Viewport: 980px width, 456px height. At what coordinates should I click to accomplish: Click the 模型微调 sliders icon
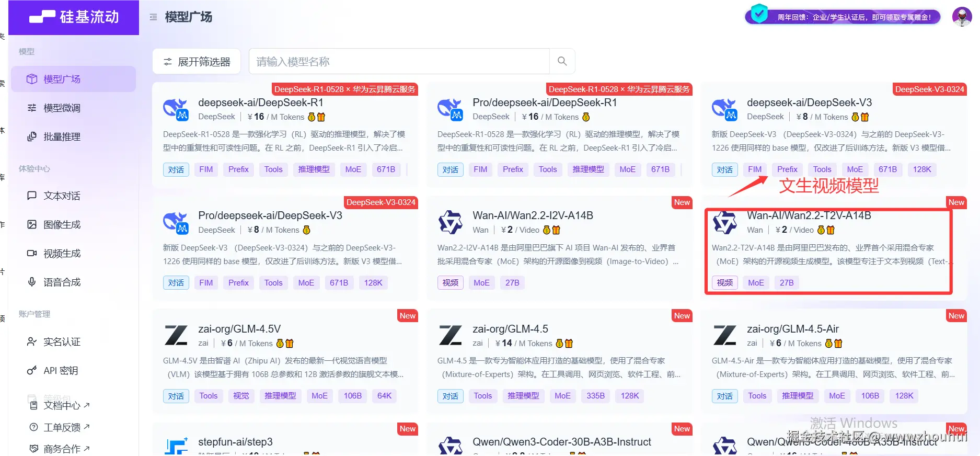coord(32,108)
